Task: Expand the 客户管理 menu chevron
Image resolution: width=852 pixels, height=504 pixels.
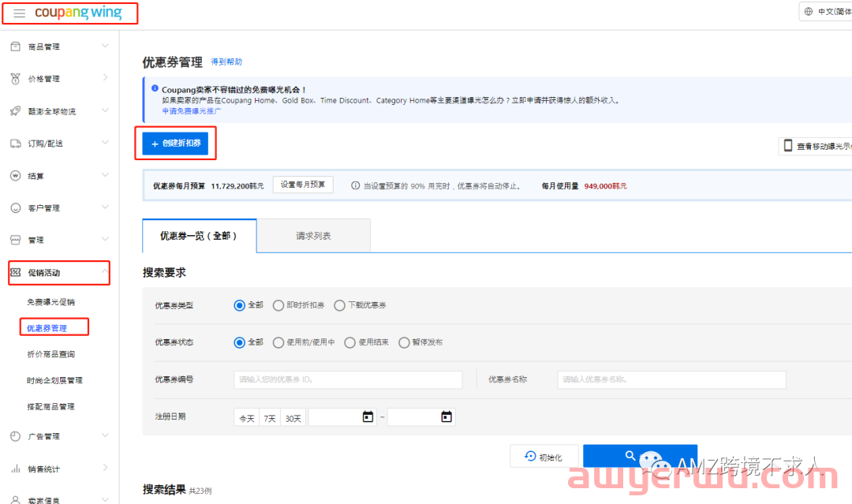Action: (105, 207)
